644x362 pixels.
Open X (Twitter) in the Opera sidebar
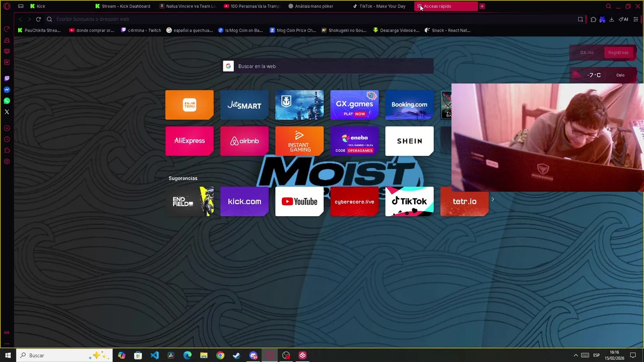point(7,112)
